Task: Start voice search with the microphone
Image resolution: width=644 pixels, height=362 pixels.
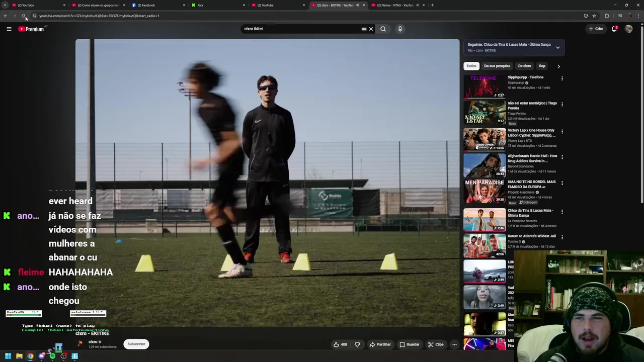Action: 400,29
